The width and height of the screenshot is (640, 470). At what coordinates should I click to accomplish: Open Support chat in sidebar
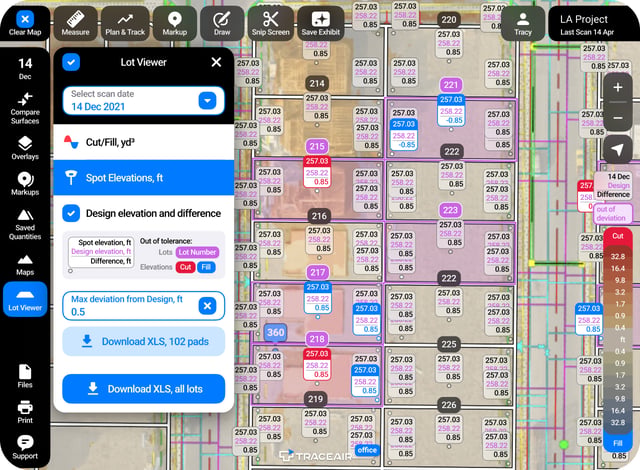[x=25, y=447]
